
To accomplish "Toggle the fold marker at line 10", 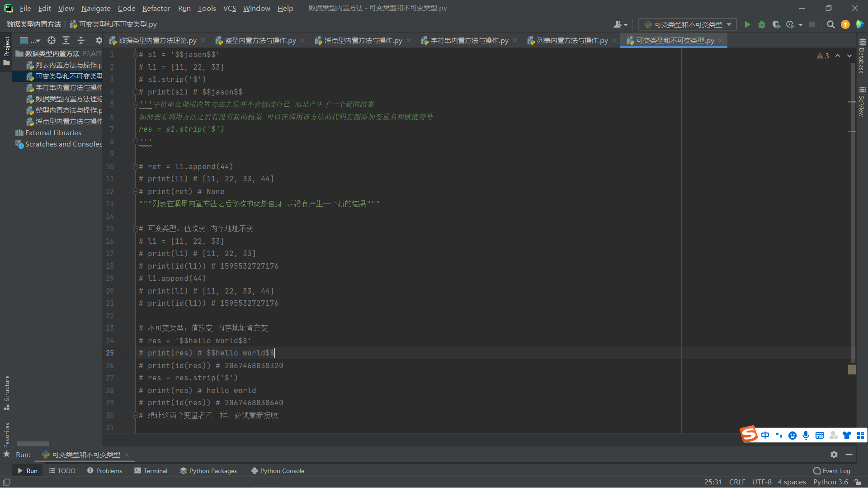I will tap(135, 167).
